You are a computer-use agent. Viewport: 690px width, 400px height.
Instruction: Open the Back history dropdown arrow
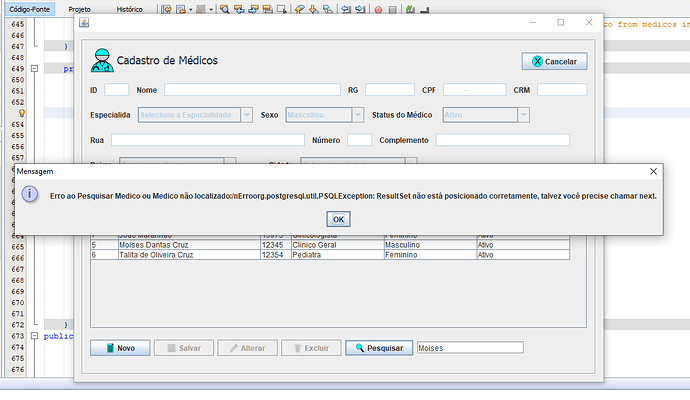coord(191,9)
